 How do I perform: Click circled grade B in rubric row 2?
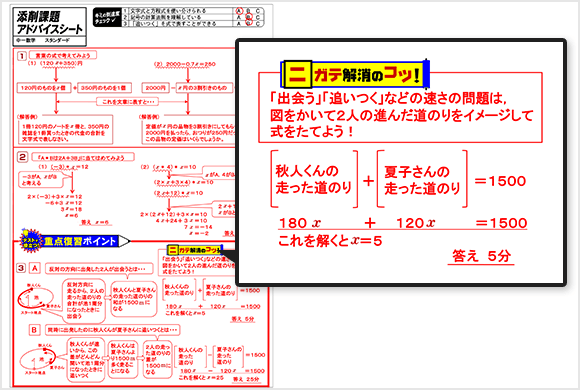point(249,17)
